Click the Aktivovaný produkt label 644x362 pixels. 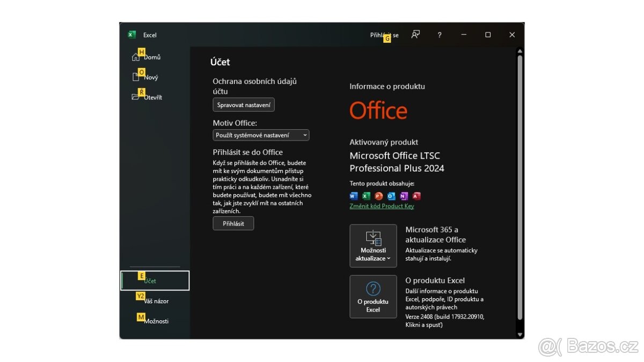point(384,142)
